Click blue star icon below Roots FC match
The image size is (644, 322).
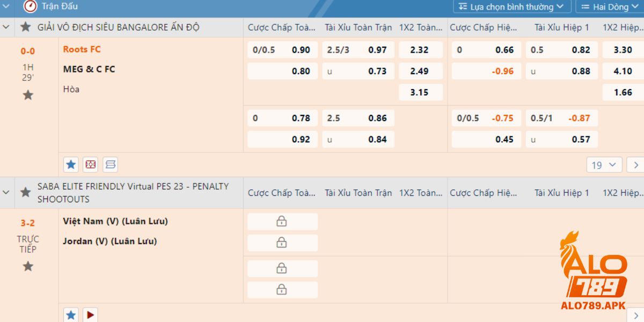[71, 165]
